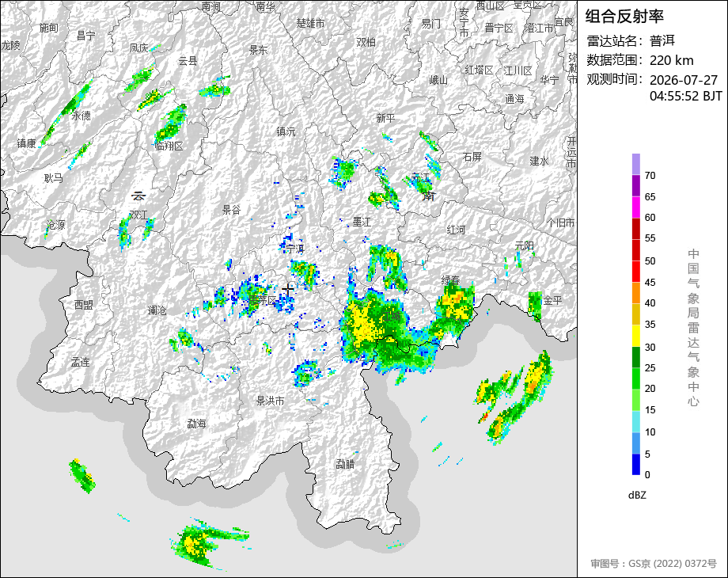The image size is (728, 578).
Task: Click the observation time 04:55:52 BJT
Action: click(x=686, y=96)
